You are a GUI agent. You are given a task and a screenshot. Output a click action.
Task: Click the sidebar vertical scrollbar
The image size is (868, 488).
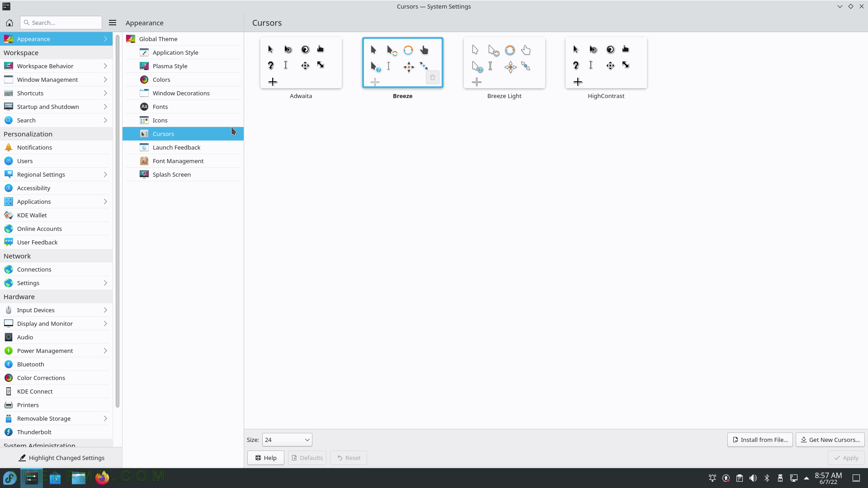(118, 221)
